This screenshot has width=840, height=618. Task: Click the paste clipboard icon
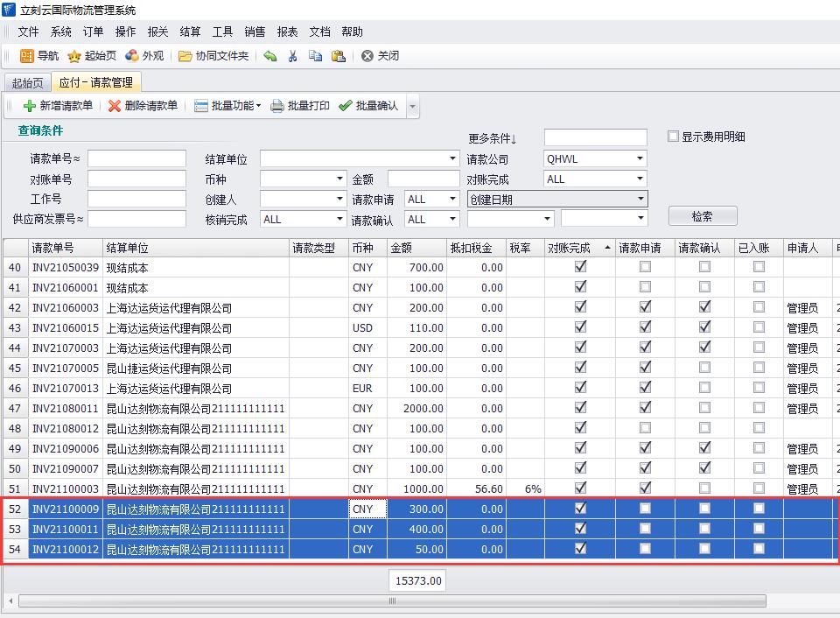click(339, 56)
